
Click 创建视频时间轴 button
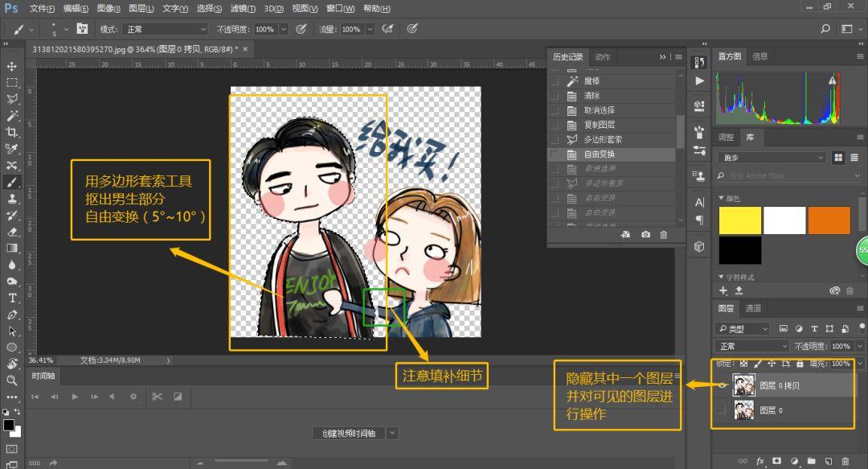point(349,433)
